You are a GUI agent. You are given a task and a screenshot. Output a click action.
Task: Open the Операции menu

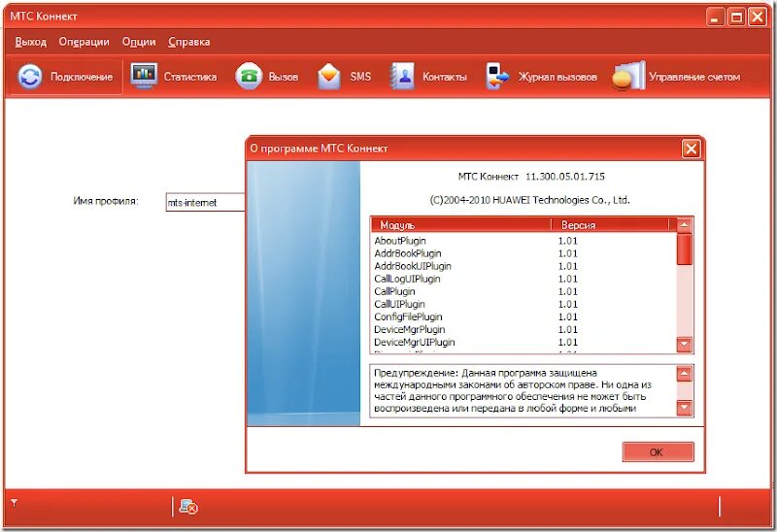tap(84, 42)
